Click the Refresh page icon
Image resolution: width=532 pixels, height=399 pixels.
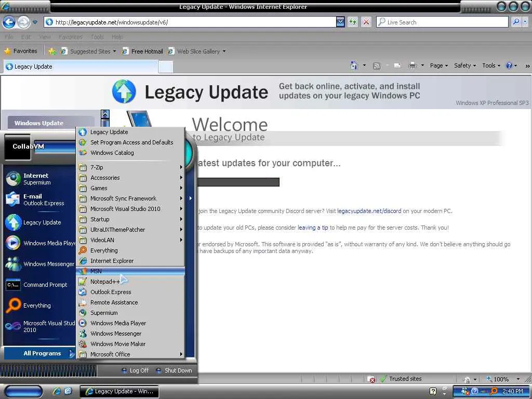pyautogui.click(x=353, y=22)
